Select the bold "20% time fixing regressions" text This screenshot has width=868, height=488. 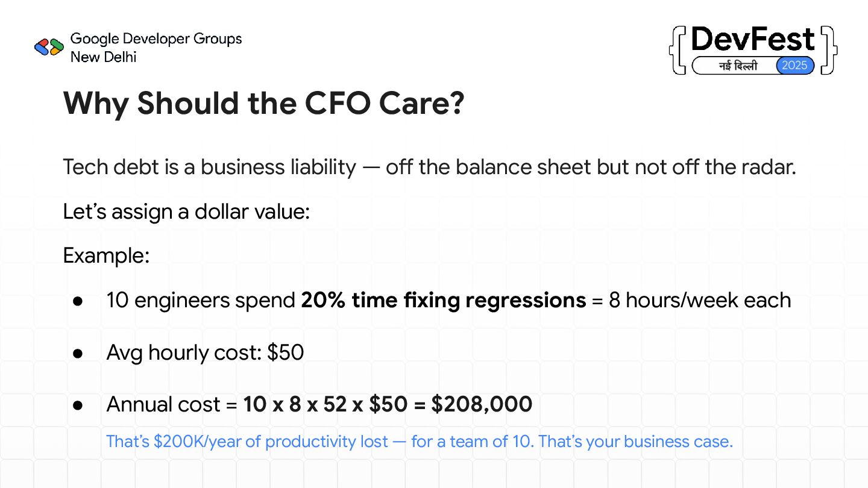pyautogui.click(x=443, y=300)
